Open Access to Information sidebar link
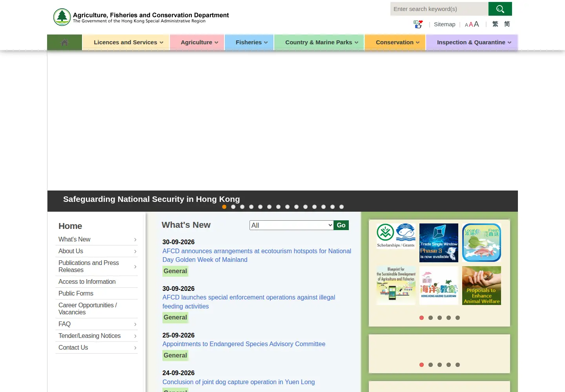 click(97, 282)
